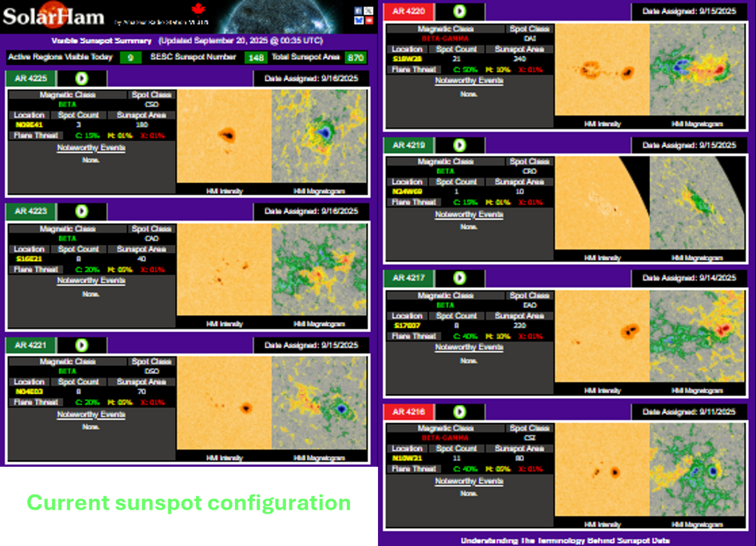Open AR 4225 HMI Magnetogram image

pos(319,135)
